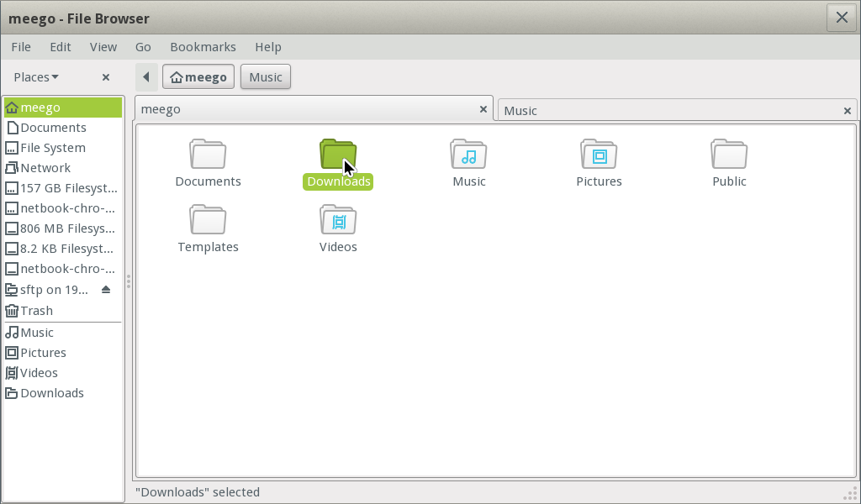Click the sidebar pane resize handle
The image size is (861, 504).
(x=129, y=281)
